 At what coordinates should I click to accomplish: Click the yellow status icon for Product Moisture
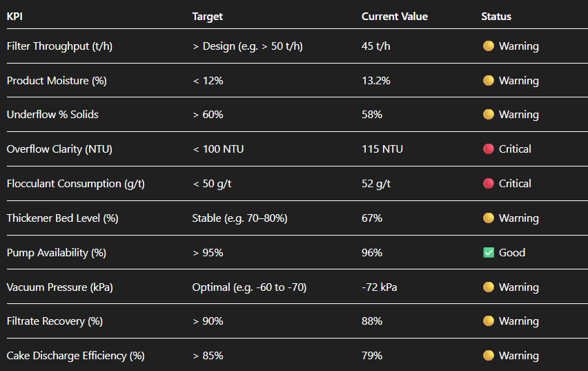coord(488,81)
